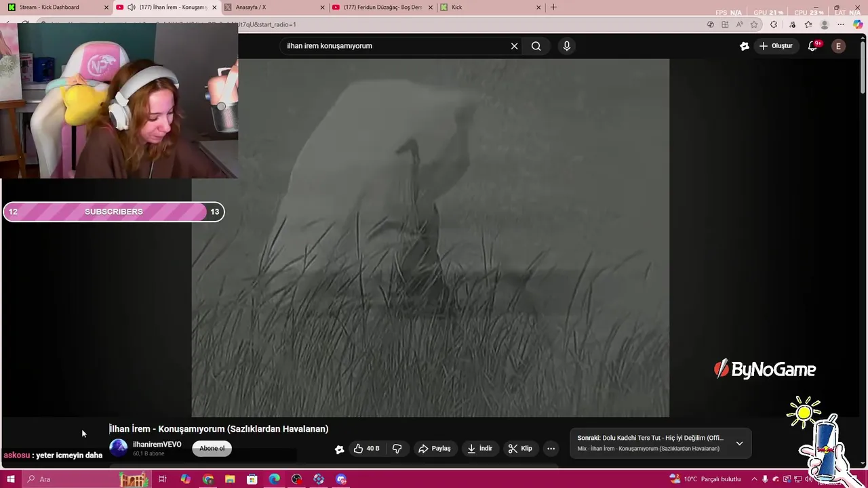Screen dimensions: 868x488
Task: Close the Kick tab
Action: click(539, 7)
